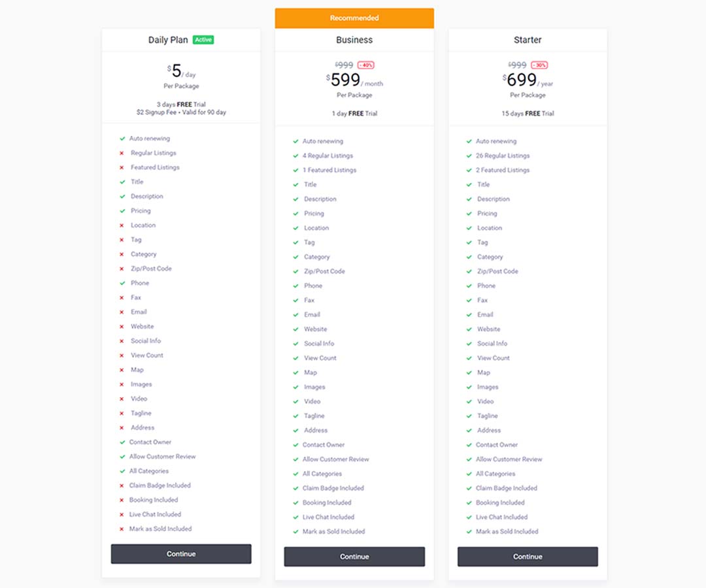Toggle the Allow Customer Review check in Business plan
The width and height of the screenshot is (706, 588).
click(x=297, y=459)
